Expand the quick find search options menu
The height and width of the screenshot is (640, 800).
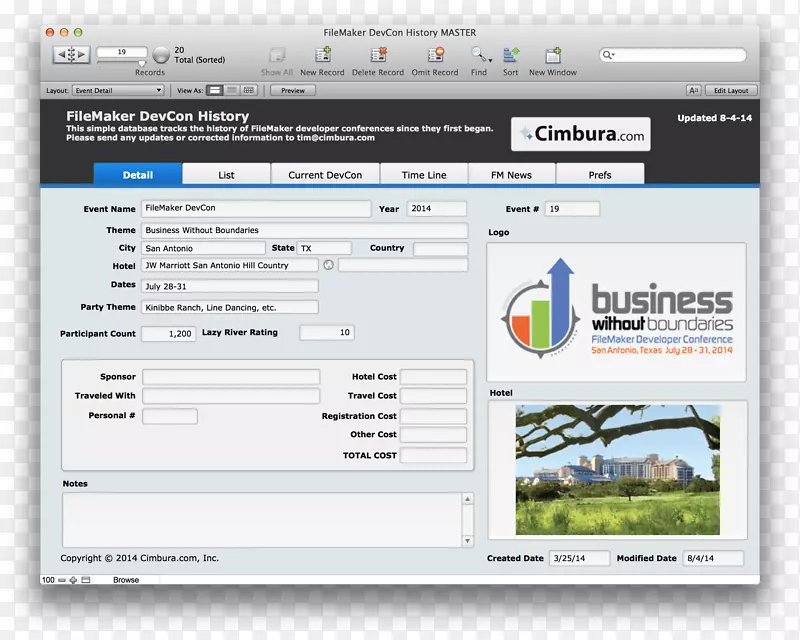click(609, 55)
